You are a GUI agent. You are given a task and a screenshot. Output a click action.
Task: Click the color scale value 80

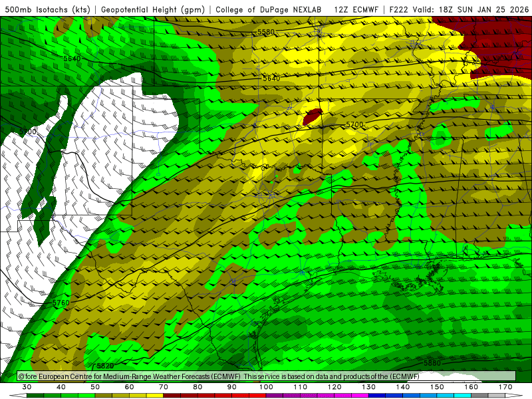coord(198,387)
